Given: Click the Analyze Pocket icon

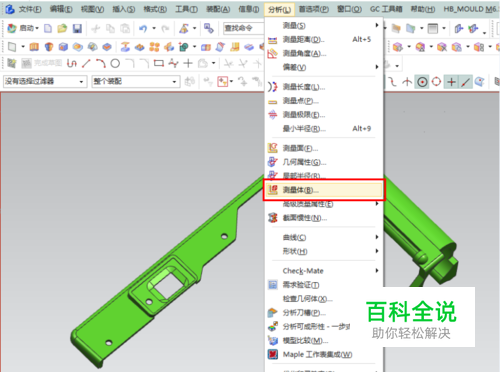Looking at the screenshot, I should [x=273, y=313].
